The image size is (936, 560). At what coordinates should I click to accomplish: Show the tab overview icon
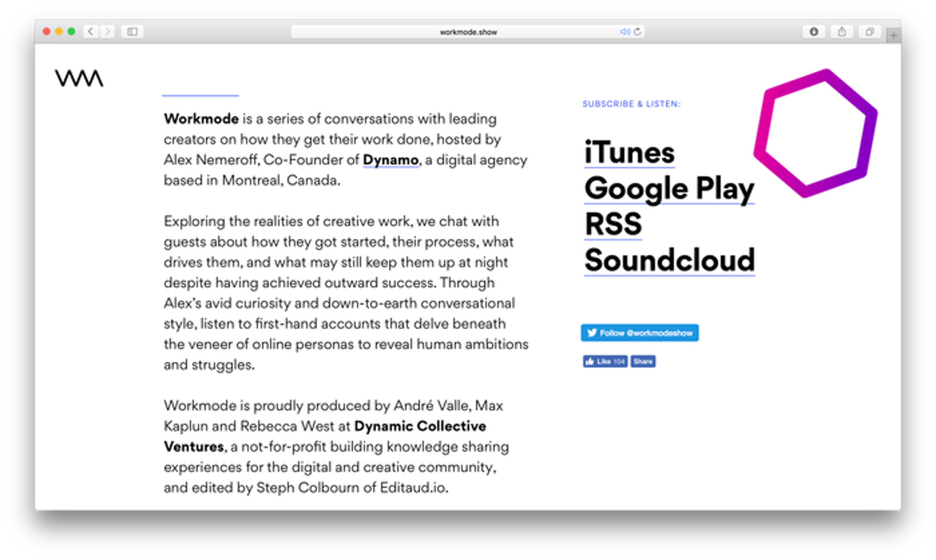[869, 32]
